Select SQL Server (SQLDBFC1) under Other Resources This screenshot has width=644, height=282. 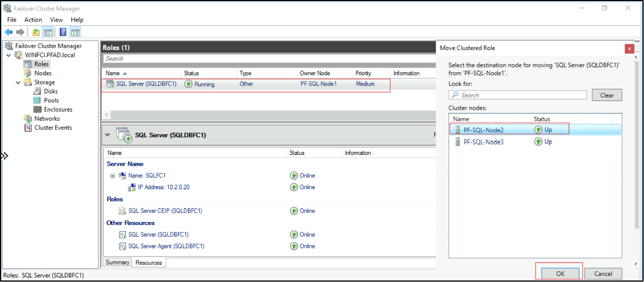(158, 235)
